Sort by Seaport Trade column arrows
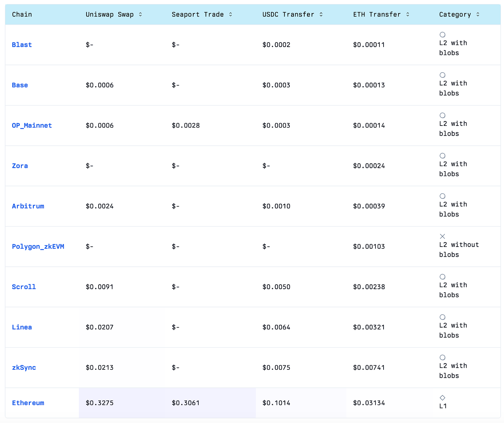Viewport: 504px width, 423px height. [x=231, y=15]
